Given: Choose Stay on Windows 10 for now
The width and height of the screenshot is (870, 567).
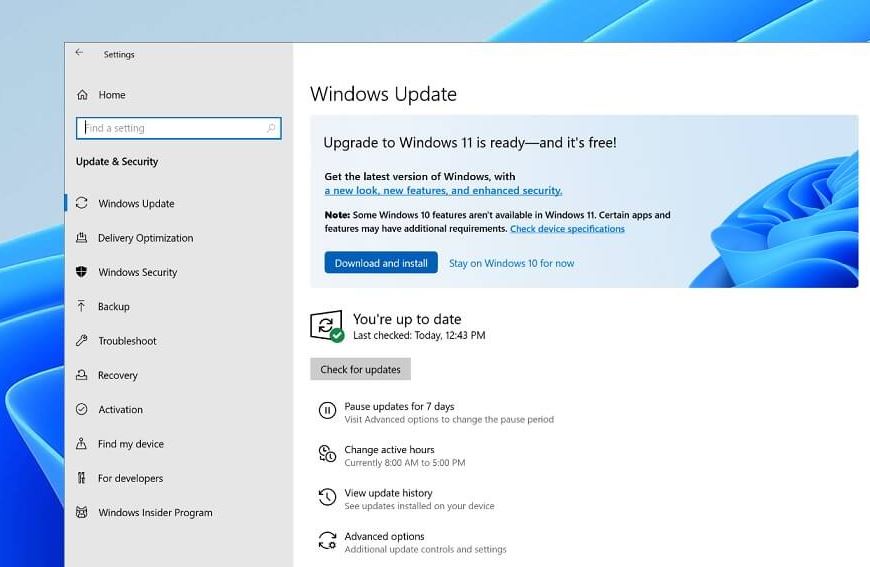Looking at the screenshot, I should point(512,264).
